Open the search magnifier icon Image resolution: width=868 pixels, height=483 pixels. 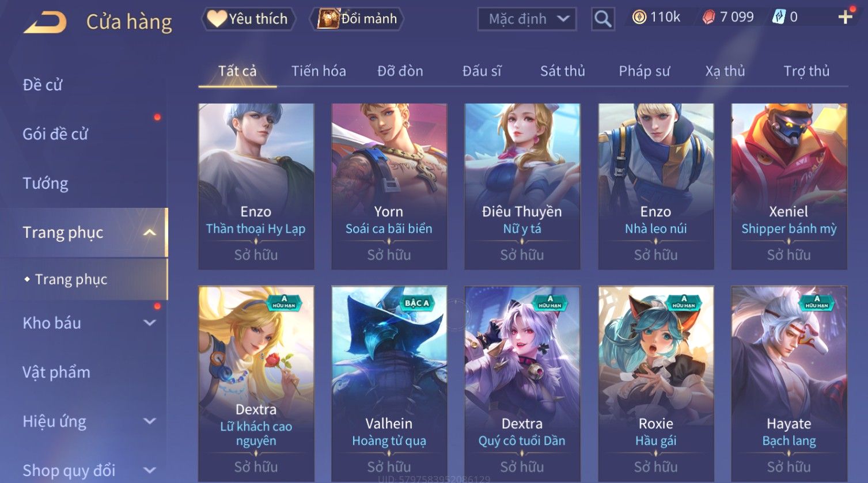[602, 19]
